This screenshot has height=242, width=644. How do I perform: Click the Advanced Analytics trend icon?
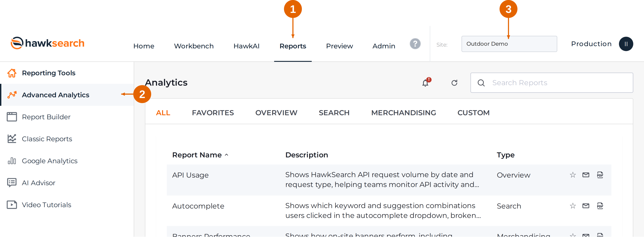click(x=12, y=95)
